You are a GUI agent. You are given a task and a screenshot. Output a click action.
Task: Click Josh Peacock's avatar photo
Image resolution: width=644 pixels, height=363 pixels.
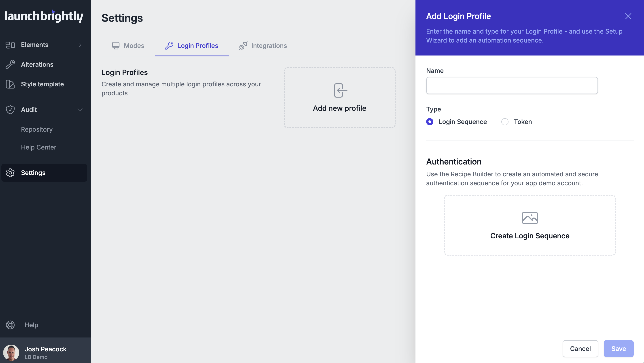click(x=11, y=352)
